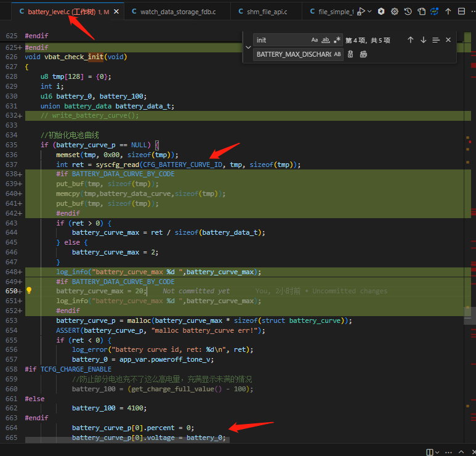476x456 pixels.
Task: Click the lightbulb code action on line 650
Action: click(x=29, y=291)
